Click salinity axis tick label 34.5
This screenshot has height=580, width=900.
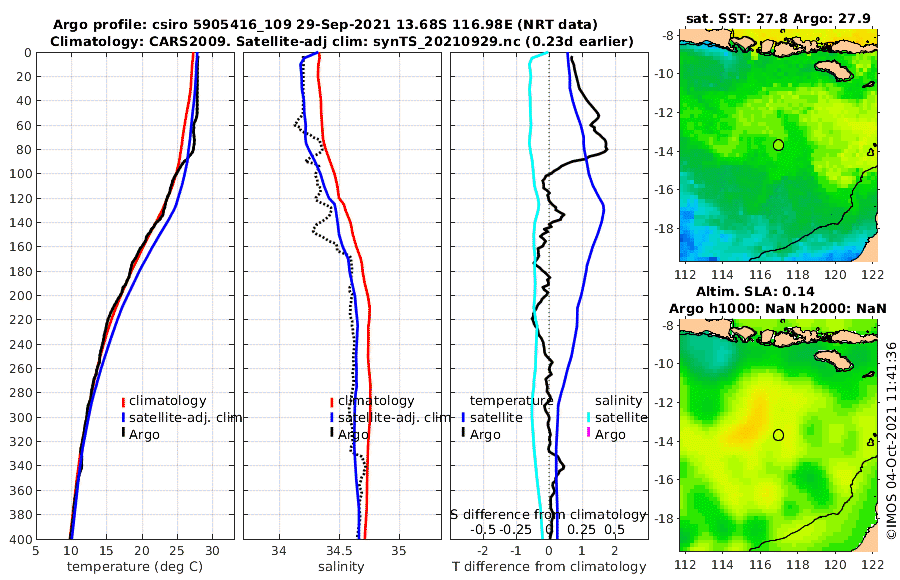339,551
